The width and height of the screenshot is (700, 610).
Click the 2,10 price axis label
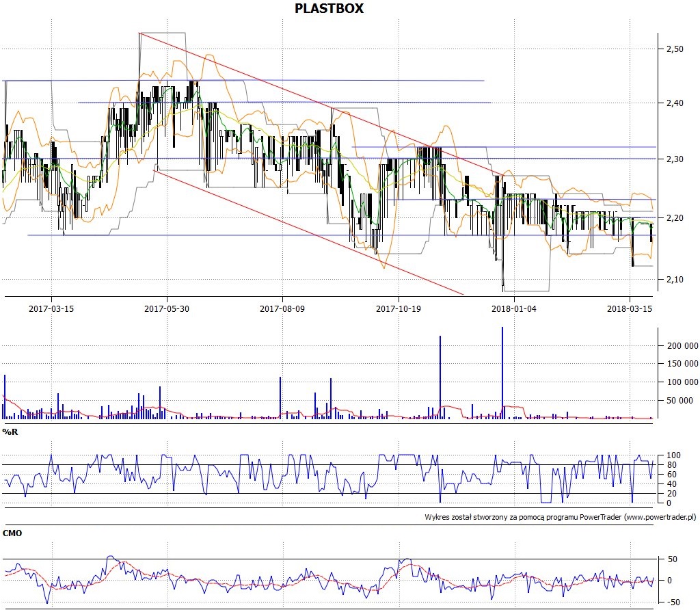click(x=675, y=279)
